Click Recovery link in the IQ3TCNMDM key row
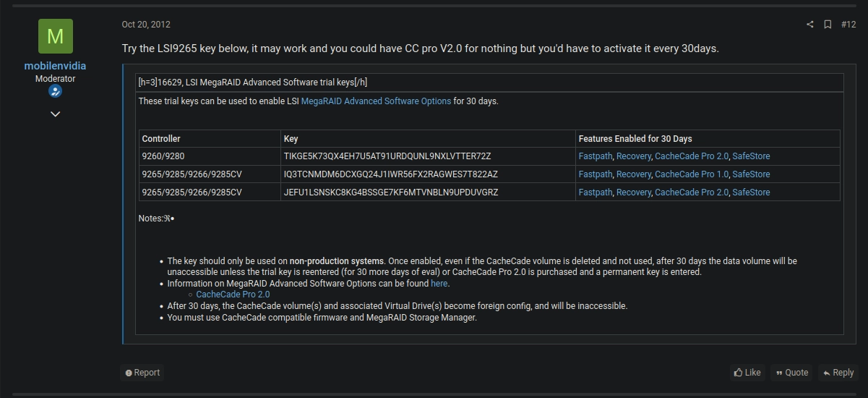The width and height of the screenshot is (868, 398). tap(633, 174)
